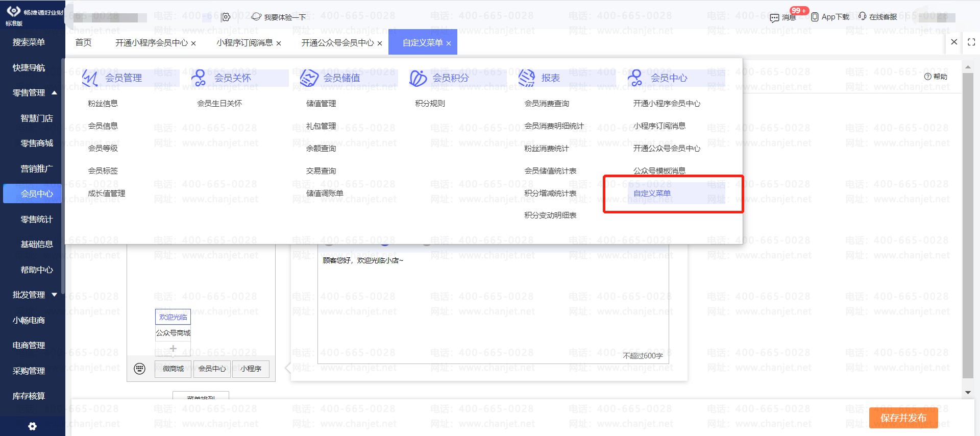Screen dimensions: 980x436
Task: Select 会员中心 in the sidebar
Action: pos(33,193)
